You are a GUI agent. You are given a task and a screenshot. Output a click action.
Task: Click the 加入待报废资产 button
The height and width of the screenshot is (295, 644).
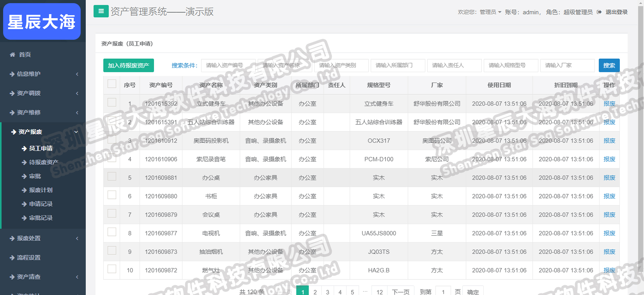click(129, 65)
